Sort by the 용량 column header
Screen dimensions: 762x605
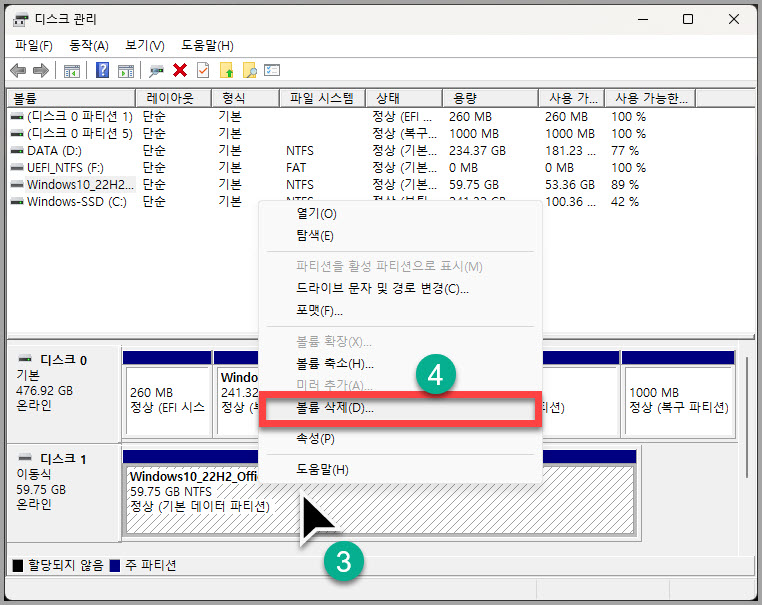pyautogui.click(x=491, y=98)
